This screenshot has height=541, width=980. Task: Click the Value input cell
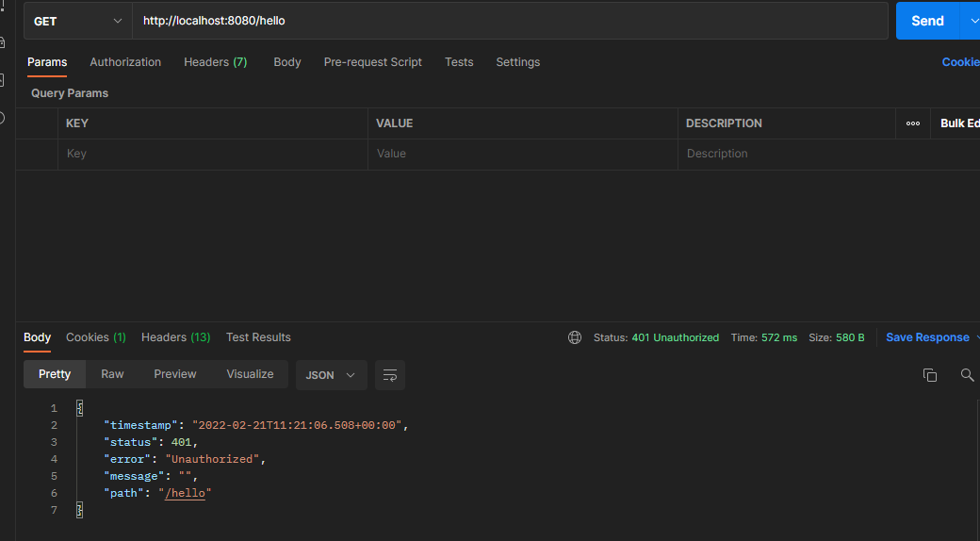coord(522,154)
